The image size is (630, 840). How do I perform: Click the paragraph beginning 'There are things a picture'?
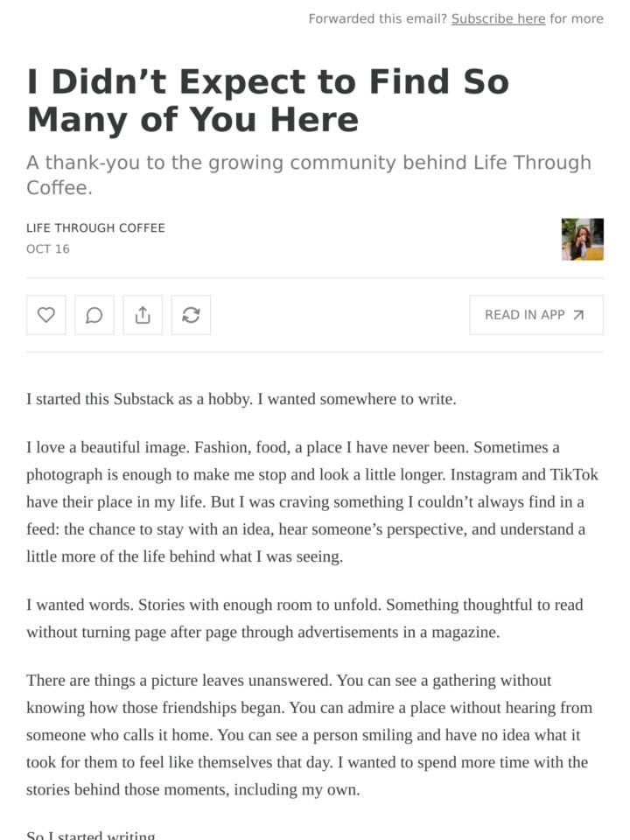click(309, 735)
